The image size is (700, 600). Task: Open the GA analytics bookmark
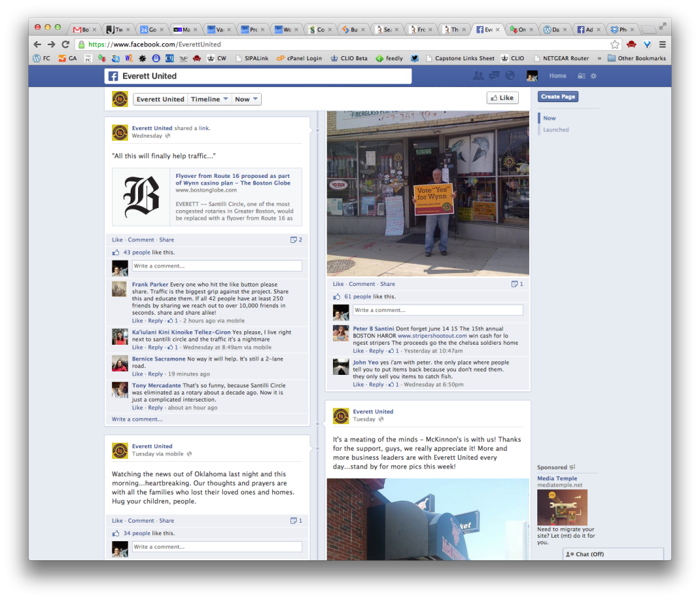click(x=68, y=58)
